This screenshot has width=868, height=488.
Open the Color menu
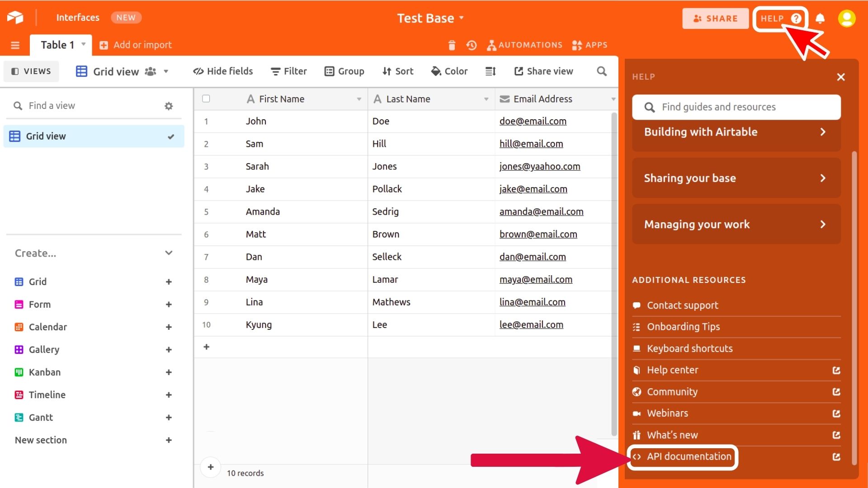[x=449, y=71]
